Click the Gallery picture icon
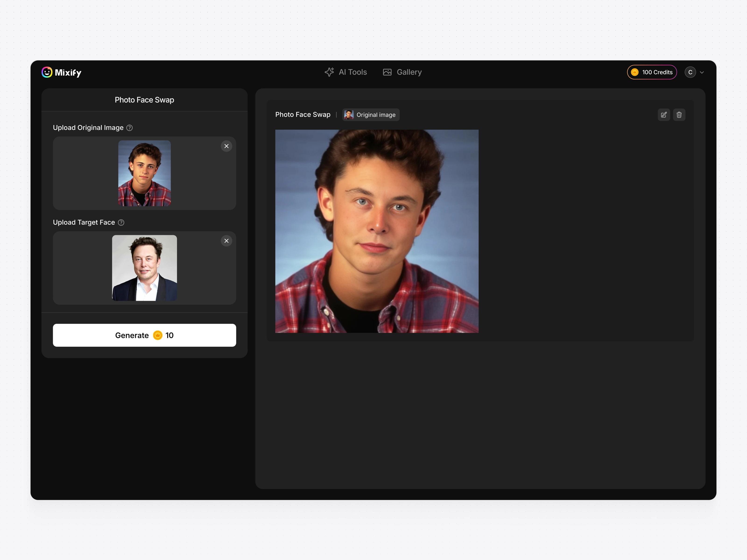Image resolution: width=747 pixels, height=560 pixels. point(387,72)
